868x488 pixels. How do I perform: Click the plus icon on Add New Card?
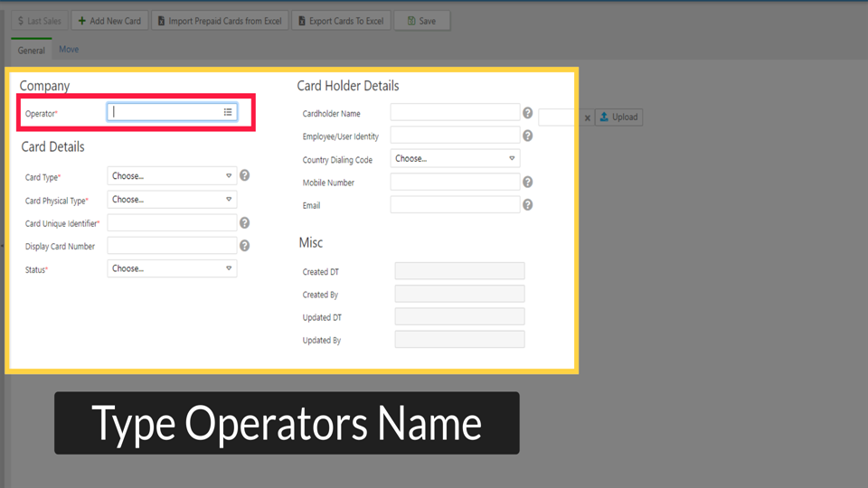82,21
